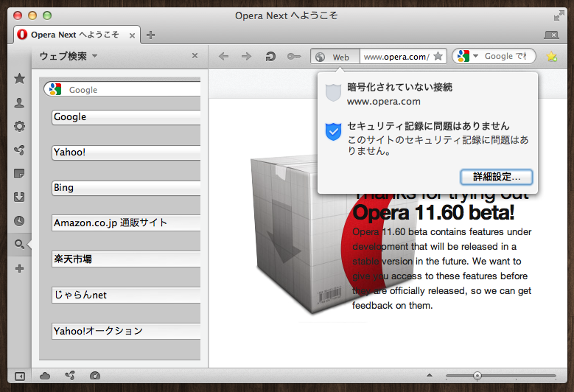Enter full screen with the window arrows icon
574x392 pixels.
559,15
